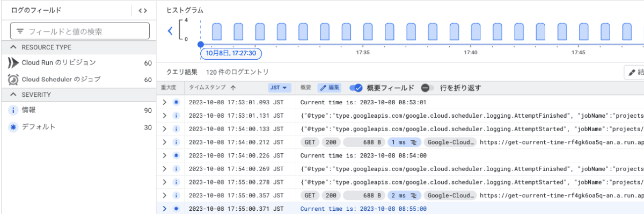Image resolution: width=644 pixels, height=214 pixels.
Task: Click the info icon of the 17:55:00.278 row
Action: pyautogui.click(x=175, y=182)
